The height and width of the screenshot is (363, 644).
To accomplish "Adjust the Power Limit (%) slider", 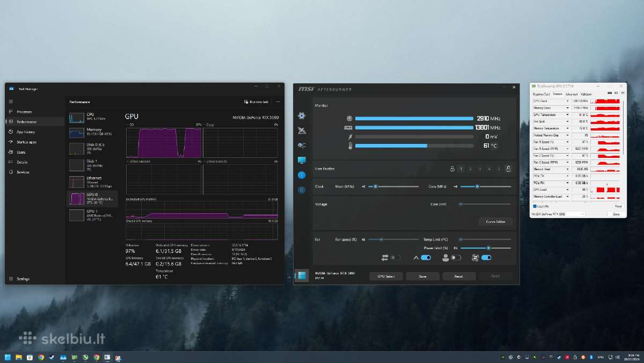I will 486,248.
